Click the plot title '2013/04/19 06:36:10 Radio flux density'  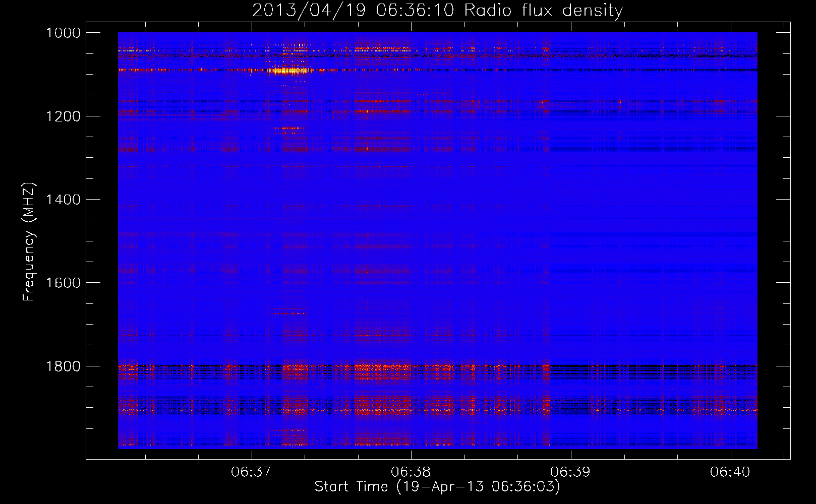coord(437,10)
